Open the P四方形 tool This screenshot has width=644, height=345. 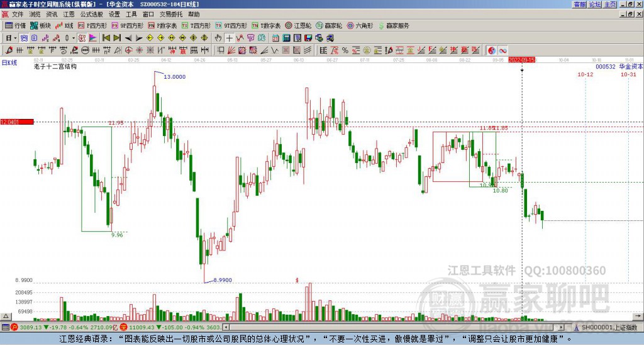(93, 25)
